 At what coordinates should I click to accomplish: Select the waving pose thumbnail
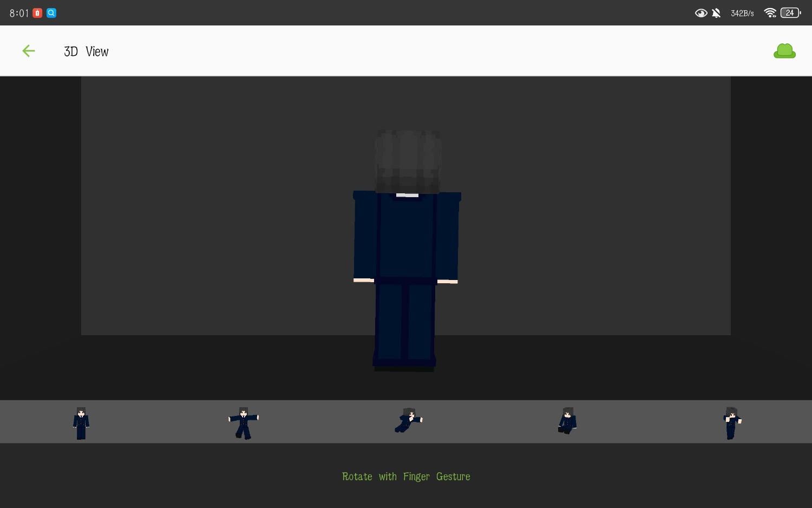[732, 423]
